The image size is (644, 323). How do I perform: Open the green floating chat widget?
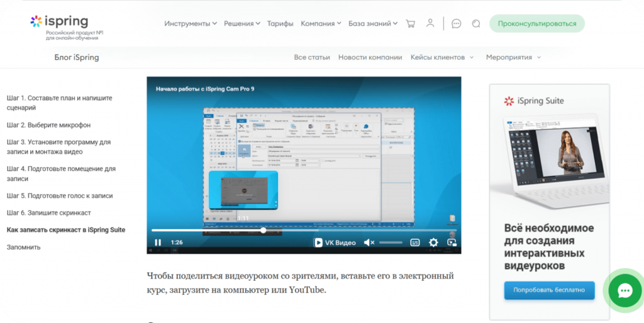pos(625,291)
